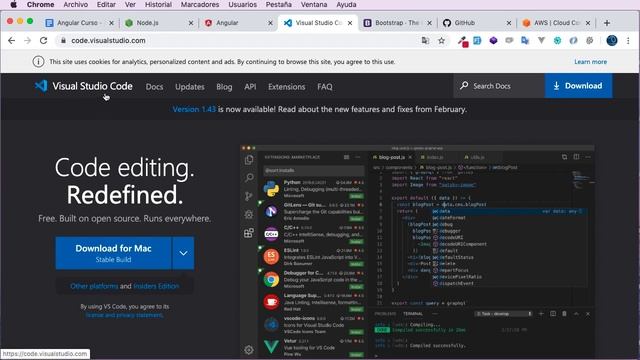Open the API link in navigation
Screen dimensions: 640x360
(x=250, y=87)
